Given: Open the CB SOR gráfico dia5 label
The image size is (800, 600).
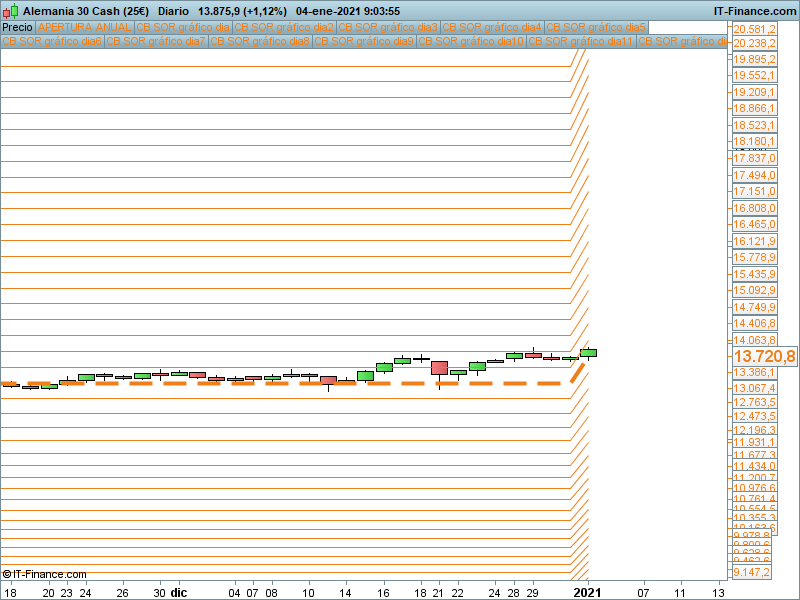Looking at the screenshot, I should coord(596,27).
